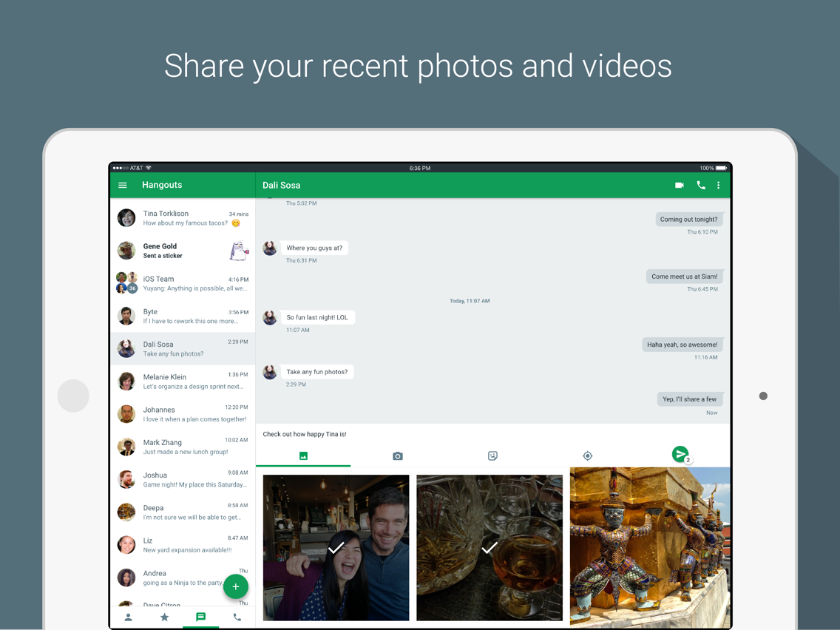Click Dali's avatar beside 'So fun last night!'

pyautogui.click(x=269, y=318)
